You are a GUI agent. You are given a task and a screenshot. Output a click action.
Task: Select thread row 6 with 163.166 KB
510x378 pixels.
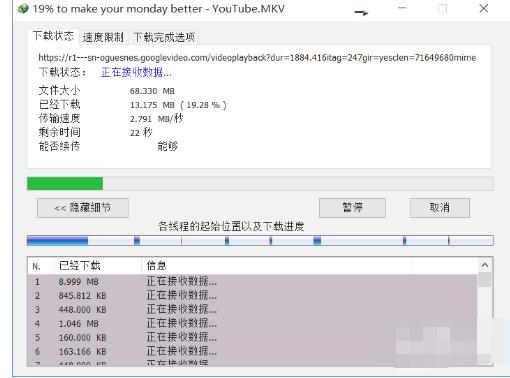(x=252, y=352)
